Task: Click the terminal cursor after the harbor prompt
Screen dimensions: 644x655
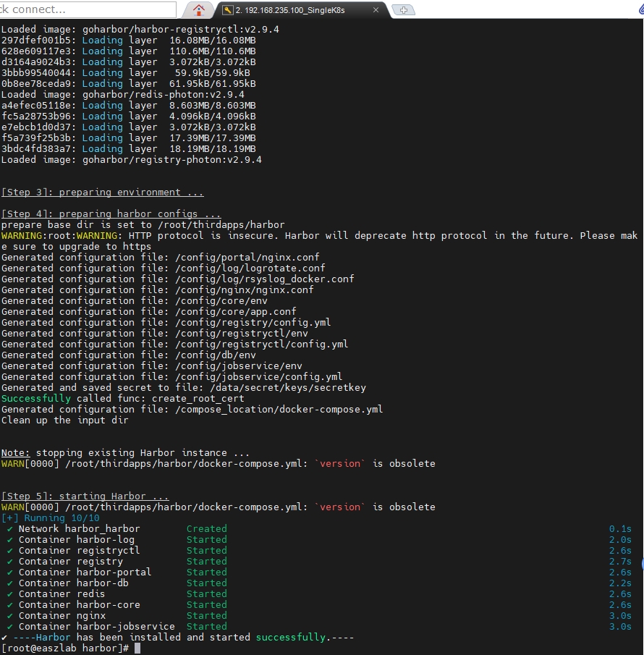Action: 137,648
